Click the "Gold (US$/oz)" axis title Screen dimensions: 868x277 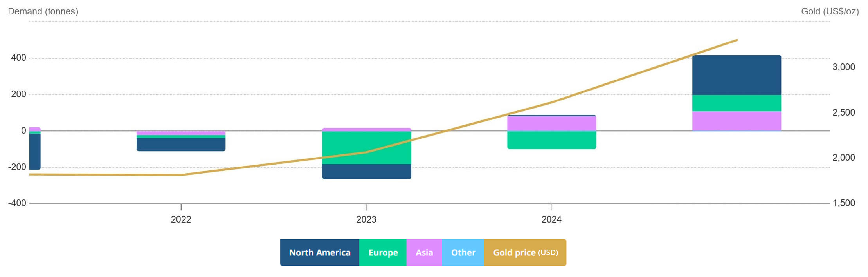(830, 11)
